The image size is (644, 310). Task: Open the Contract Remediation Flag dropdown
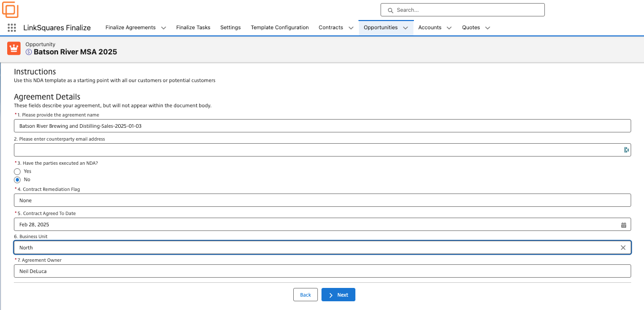coord(322,201)
